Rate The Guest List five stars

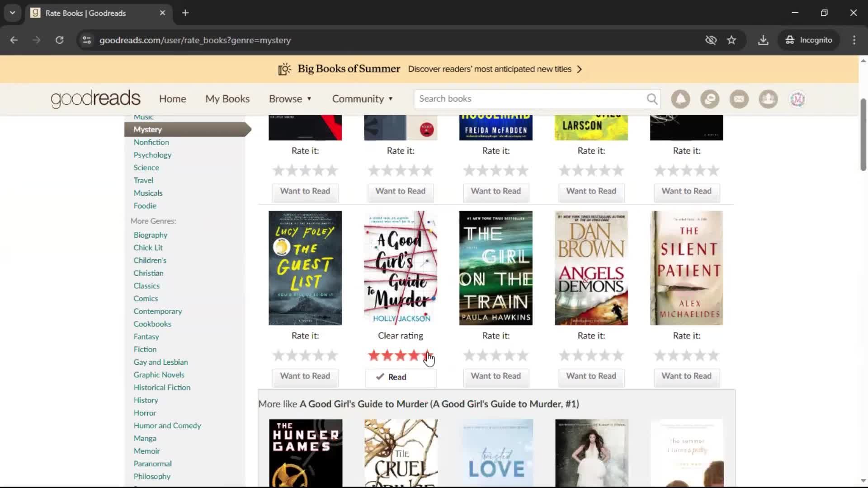332,356
